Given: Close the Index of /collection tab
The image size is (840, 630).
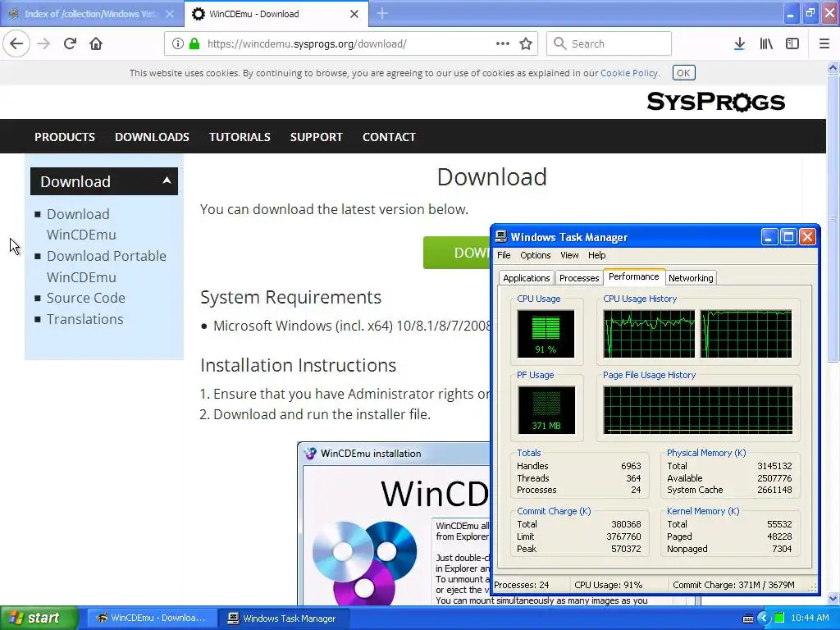Looking at the screenshot, I should pos(170,14).
